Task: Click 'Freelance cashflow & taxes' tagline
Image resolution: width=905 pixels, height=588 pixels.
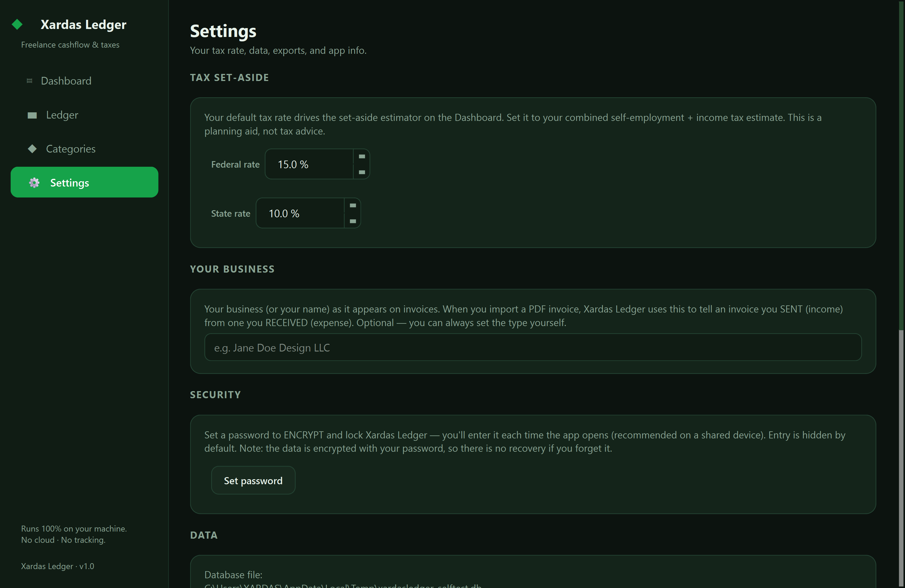Action: 70,45
